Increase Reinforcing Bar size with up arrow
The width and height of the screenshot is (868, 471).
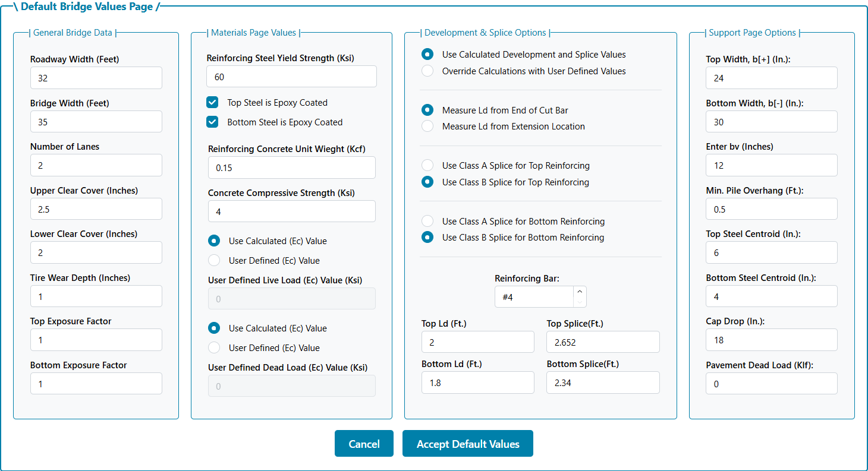point(580,292)
